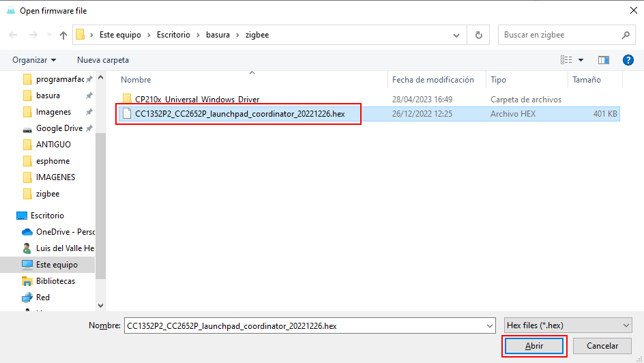This screenshot has width=644, height=363.
Task: Refresh the zigbee folder view
Action: click(479, 35)
